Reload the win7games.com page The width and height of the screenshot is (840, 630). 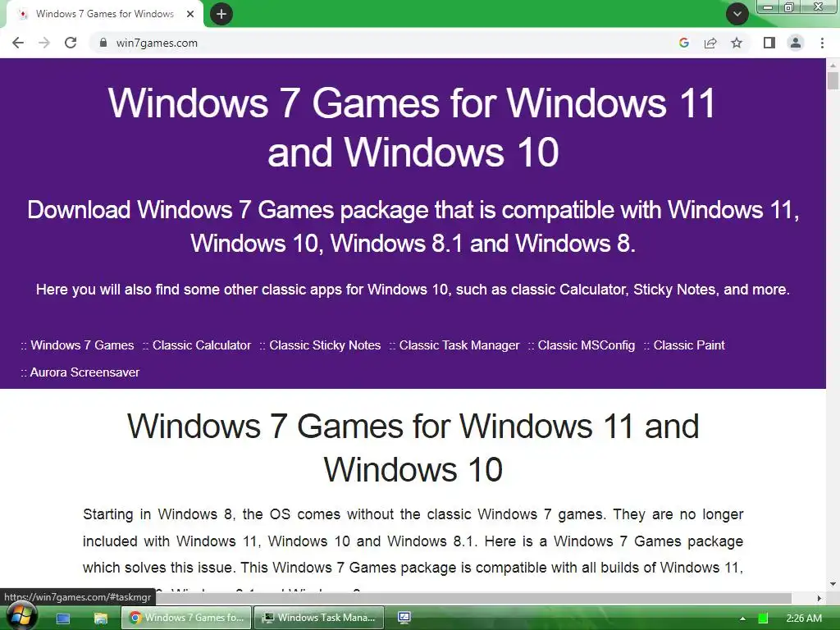(x=71, y=43)
